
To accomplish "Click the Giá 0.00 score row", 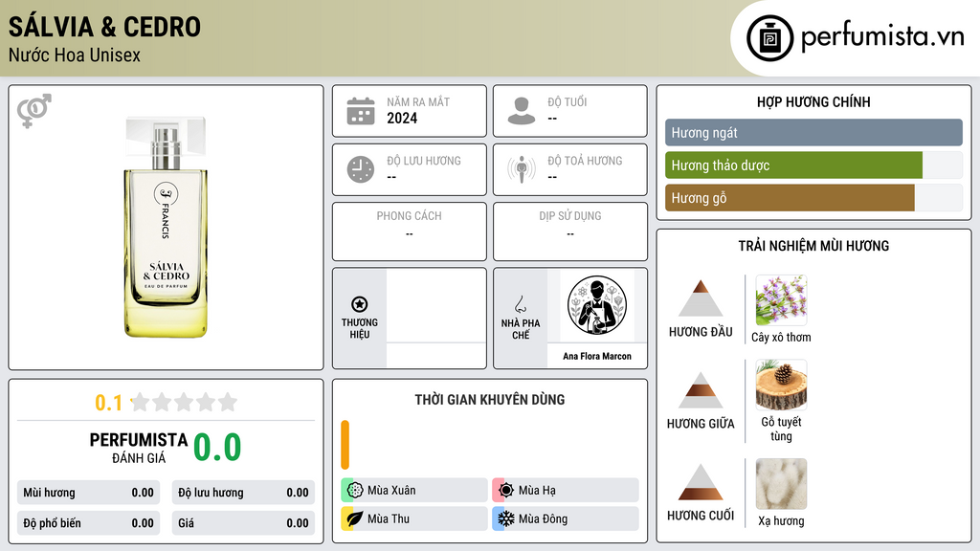I will point(243,523).
